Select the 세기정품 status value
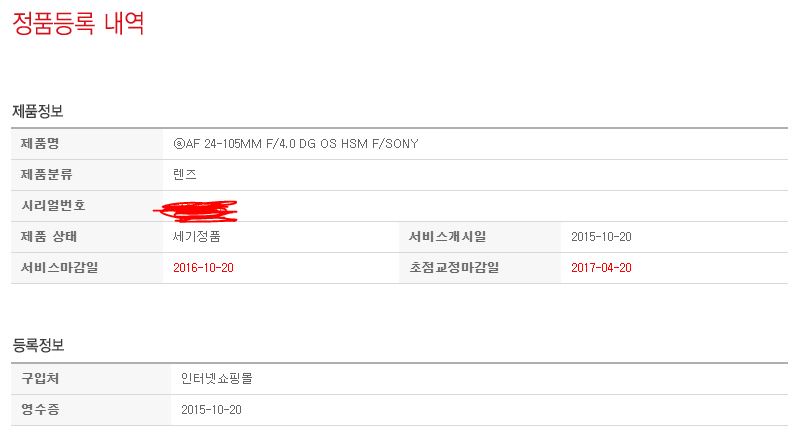The image size is (802, 443). (196, 237)
